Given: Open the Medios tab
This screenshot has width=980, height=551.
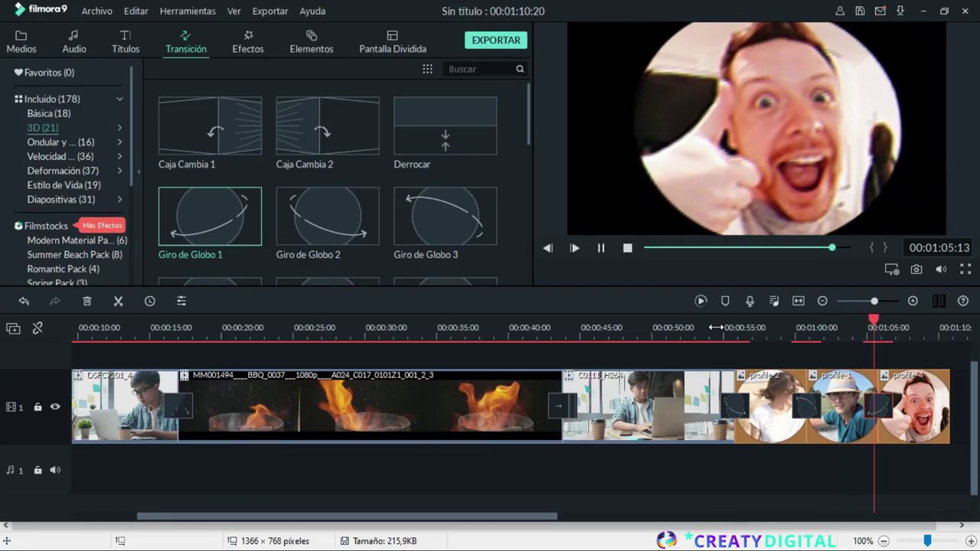Looking at the screenshot, I should pyautogui.click(x=21, y=41).
